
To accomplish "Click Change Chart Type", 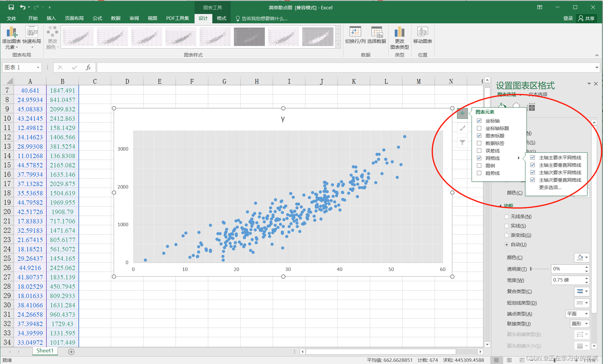I will 399,38.
